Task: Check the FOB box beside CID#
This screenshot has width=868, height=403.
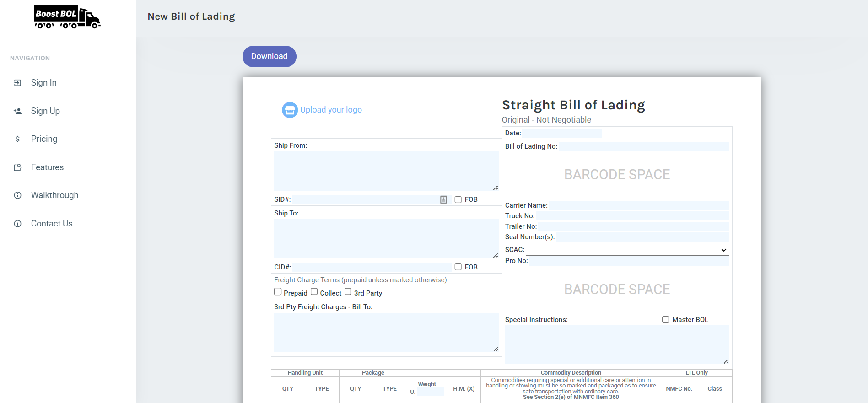Action: (x=458, y=267)
